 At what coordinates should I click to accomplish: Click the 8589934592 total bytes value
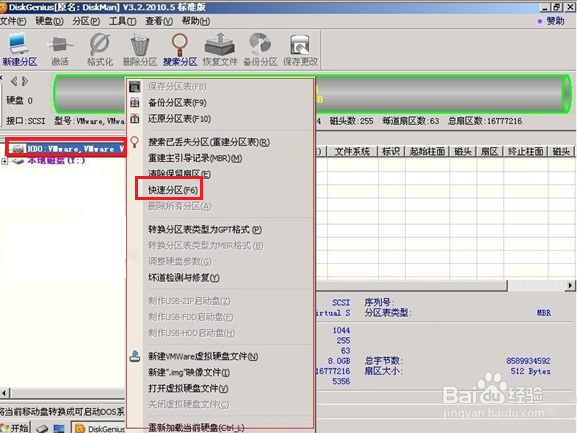coord(528,361)
